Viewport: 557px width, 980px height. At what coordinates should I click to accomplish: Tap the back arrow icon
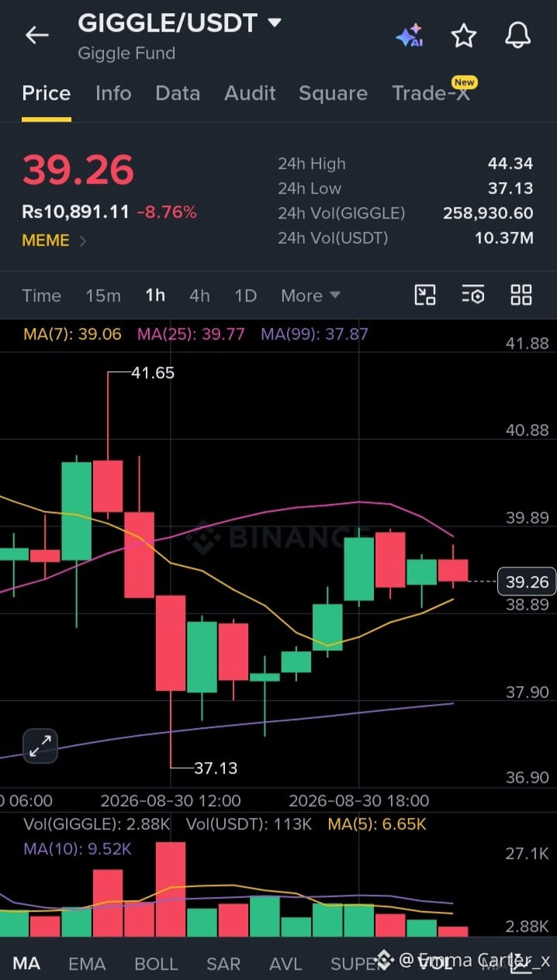click(x=36, y=35)
